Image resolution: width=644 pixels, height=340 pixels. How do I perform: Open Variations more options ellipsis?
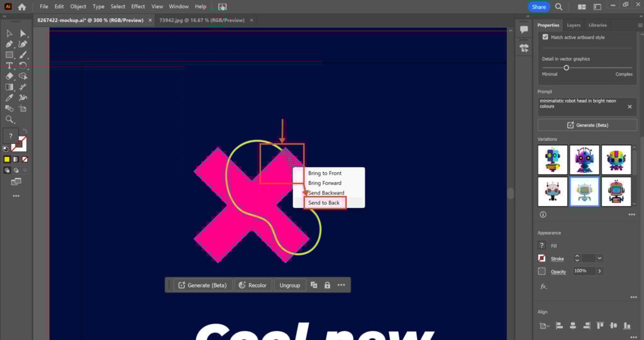point(631,214)
